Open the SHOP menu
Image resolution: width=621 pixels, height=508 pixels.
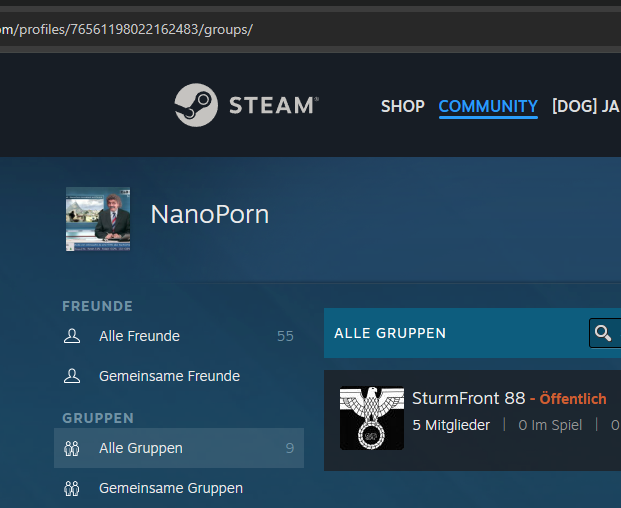pyautogui.click(x=402, y=106)
